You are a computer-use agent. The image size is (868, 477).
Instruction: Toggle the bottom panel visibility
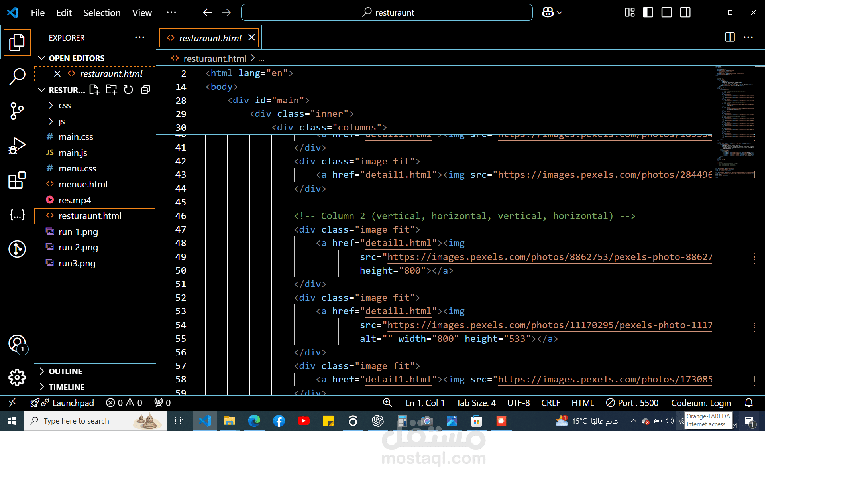(666, 12)
